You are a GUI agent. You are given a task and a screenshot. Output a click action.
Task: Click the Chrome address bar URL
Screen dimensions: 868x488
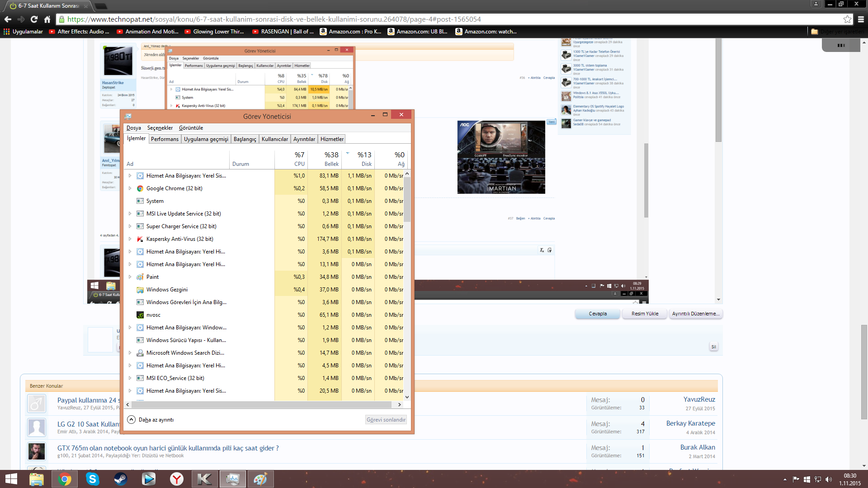coord(274,19)
